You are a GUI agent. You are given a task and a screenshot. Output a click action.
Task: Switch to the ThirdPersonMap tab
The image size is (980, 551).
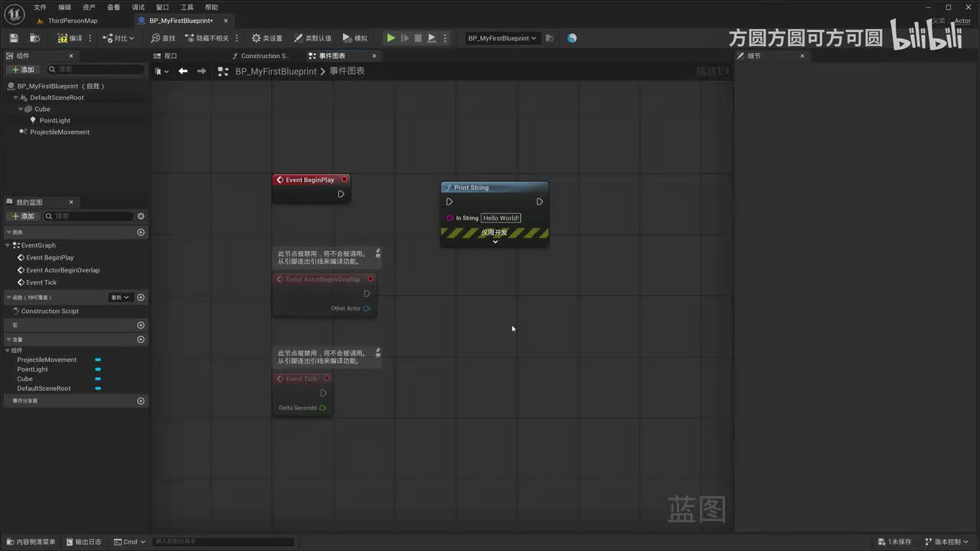coord(73,21)
